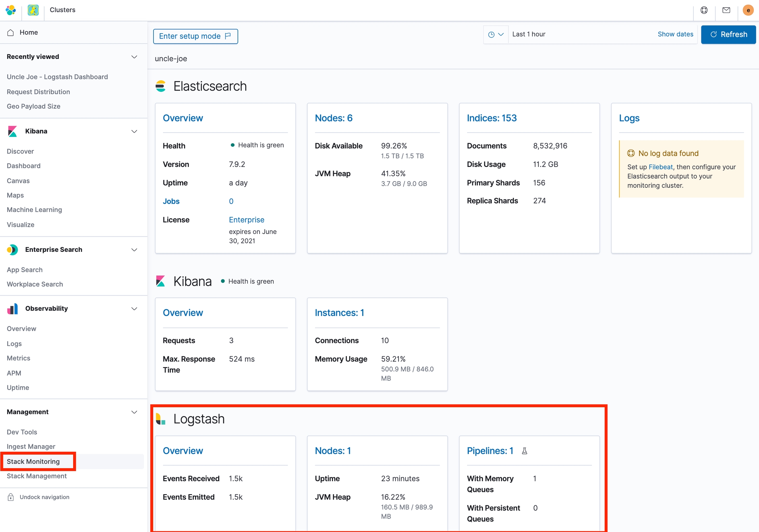Open the space avatar icon
The image size is (759, 532).
[x=33, y=10]
